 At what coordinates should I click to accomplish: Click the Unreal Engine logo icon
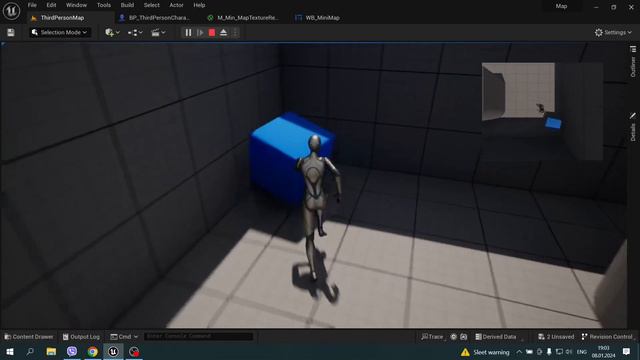pyautogui.click(x=11, y=11)
